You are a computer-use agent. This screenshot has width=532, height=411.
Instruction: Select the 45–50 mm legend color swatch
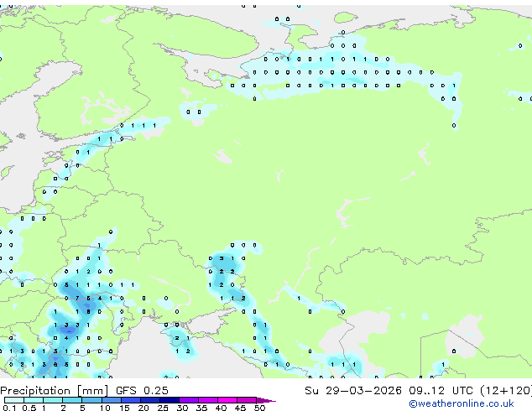247,400
